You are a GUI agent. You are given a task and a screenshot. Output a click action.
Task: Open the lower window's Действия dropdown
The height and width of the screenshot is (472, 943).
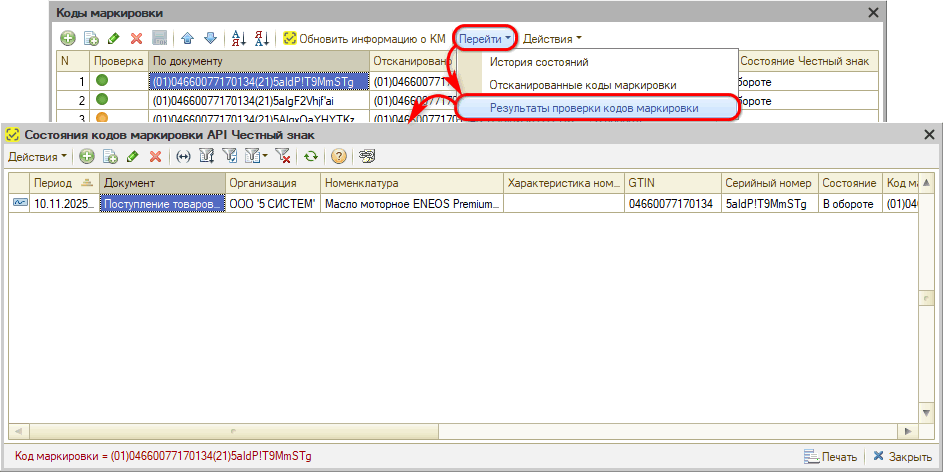38,157
